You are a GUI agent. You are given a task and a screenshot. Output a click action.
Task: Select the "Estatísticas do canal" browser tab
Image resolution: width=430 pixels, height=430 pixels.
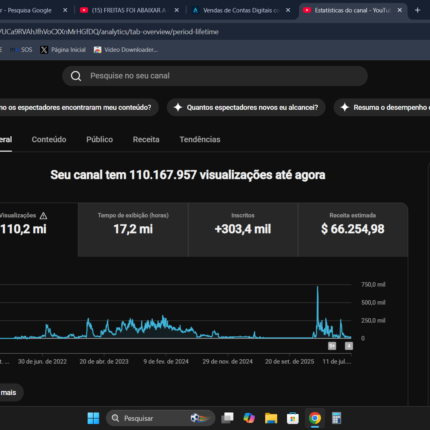click(x=352, y=10)
